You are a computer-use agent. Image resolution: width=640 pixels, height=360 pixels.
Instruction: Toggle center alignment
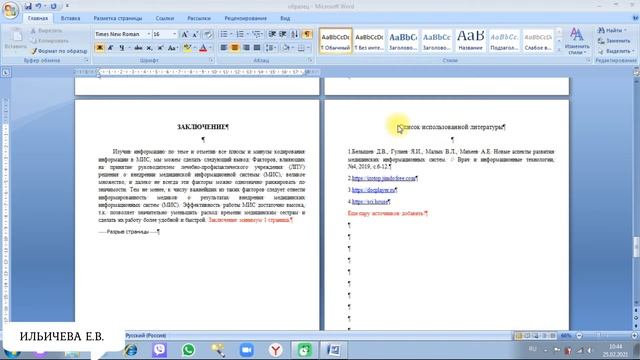pyautogui.click(x=235, y=48)
